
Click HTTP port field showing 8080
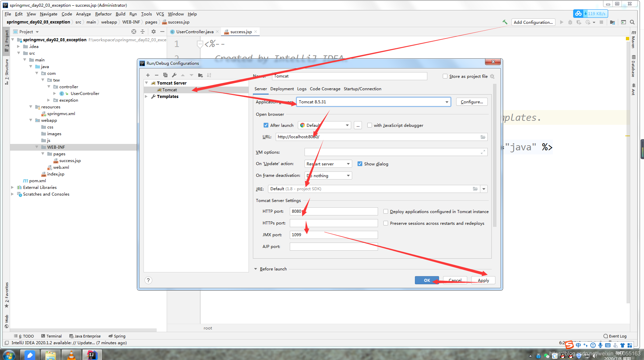tap(334, 211)
